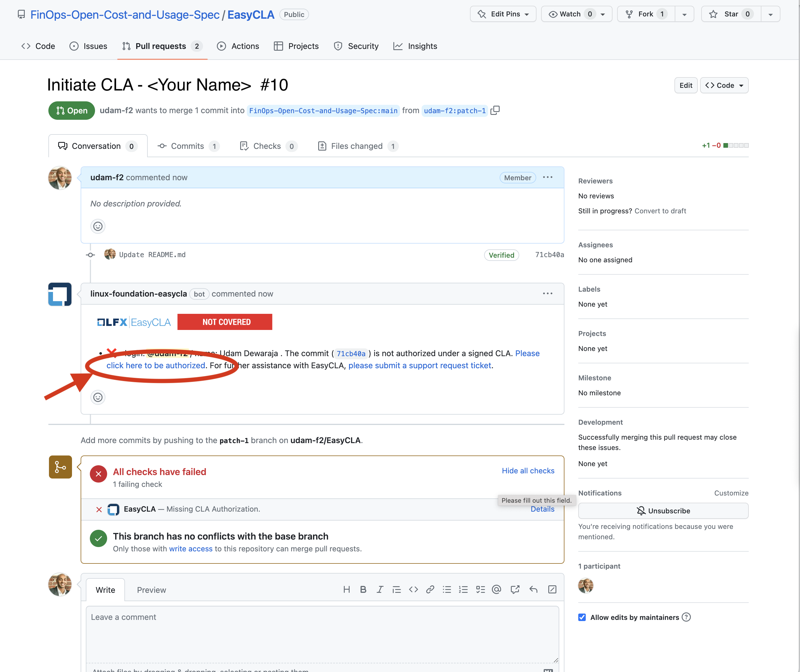Click the Edit title button
This screenshot has width=800, height=672.
click(x=685, y=85)
